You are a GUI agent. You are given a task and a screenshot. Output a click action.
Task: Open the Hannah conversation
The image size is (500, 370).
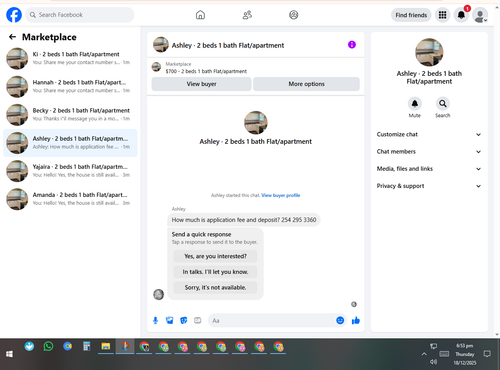tap(70, 87)
